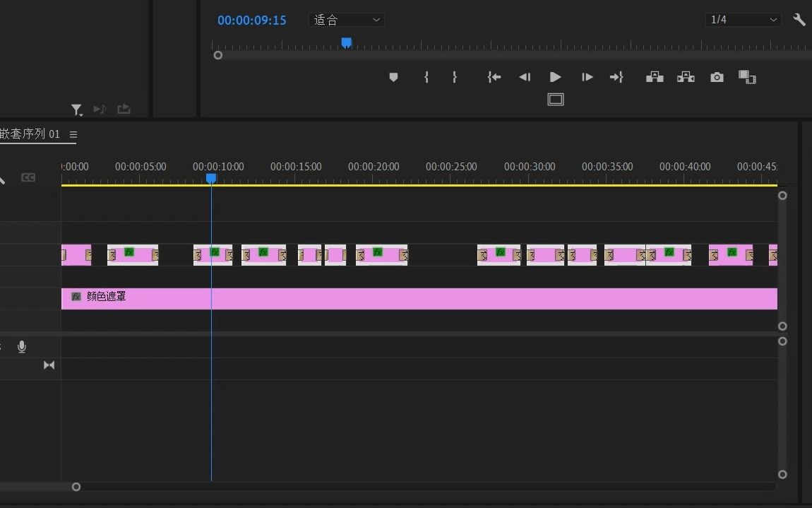This screenshot has width=812, height=508.
Task: Jump to the Out point
Action: pos(616,77)
